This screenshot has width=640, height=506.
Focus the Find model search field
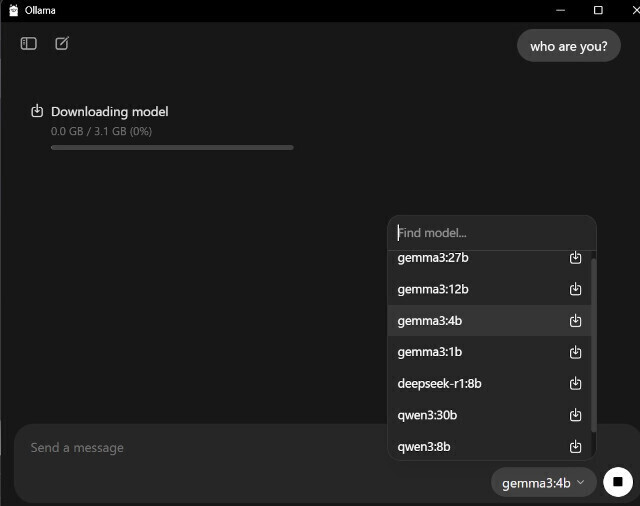pos(492,233)
